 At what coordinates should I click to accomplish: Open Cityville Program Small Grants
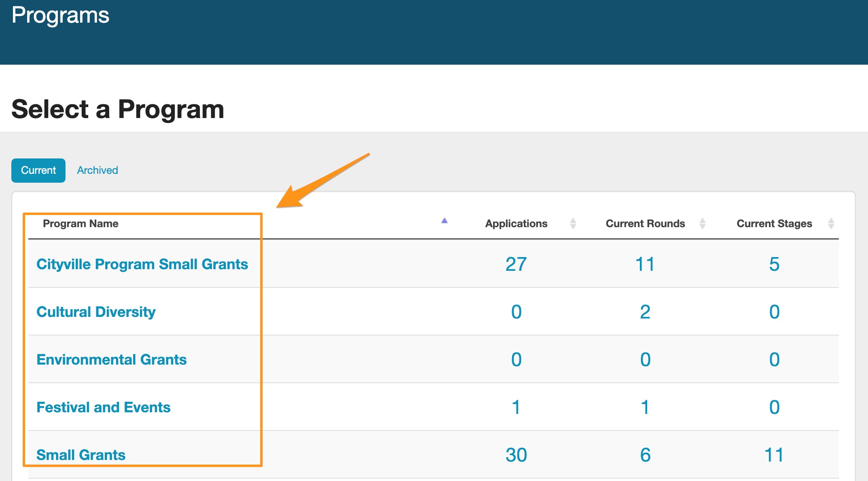pyautogui.click(x=142, y=264)
